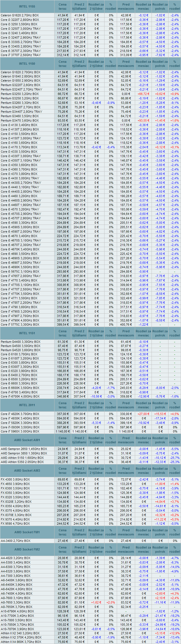Select the +27,00 € monthly difference value
Viewport: 181px width, 644px height.
tap(143, 414)
